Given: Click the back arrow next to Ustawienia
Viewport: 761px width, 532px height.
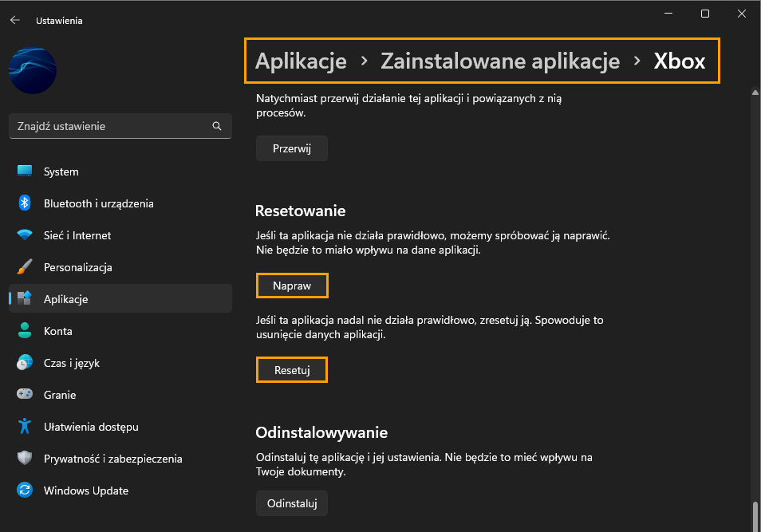Looking at the screenshot, I should tap(15, 21).
